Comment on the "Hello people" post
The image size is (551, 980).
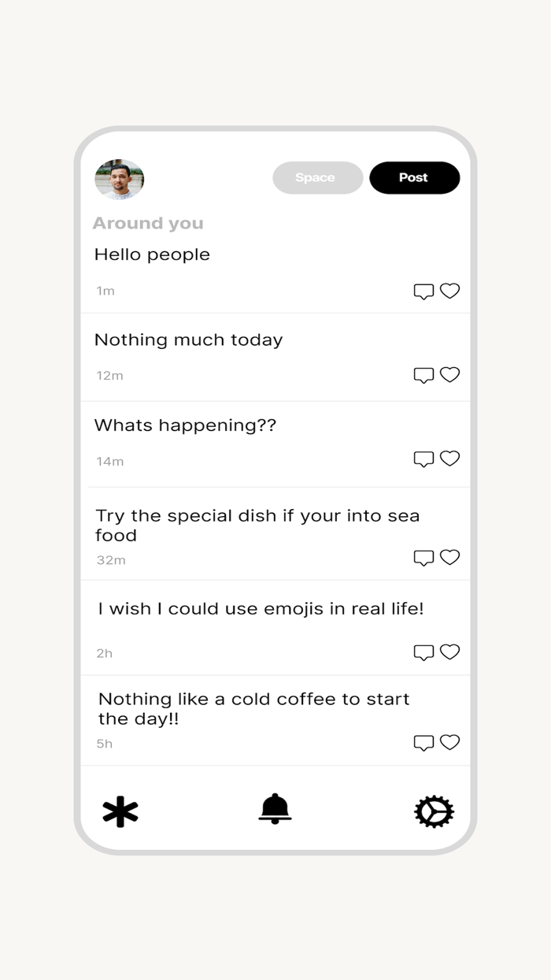tap(423, 291)
